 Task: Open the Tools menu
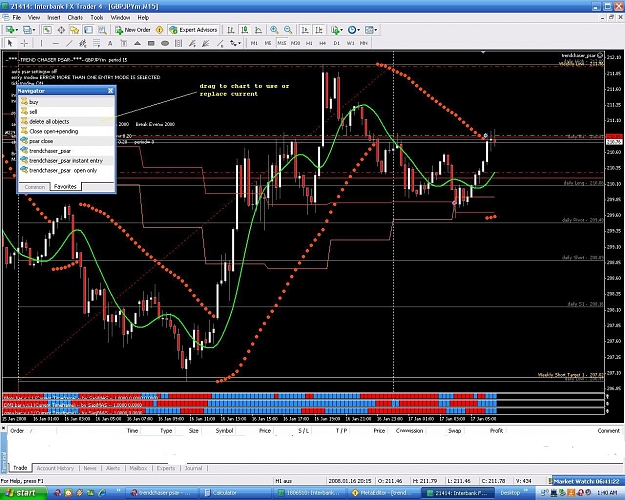pos(97,18)
